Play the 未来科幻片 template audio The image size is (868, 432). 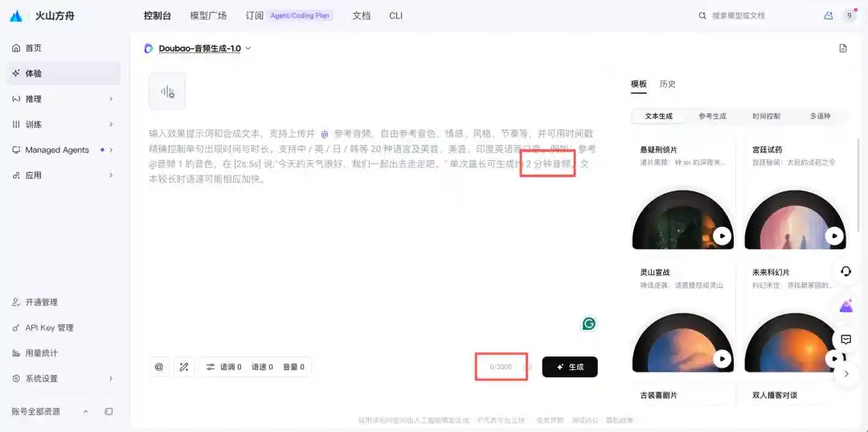tap(833, 359)
